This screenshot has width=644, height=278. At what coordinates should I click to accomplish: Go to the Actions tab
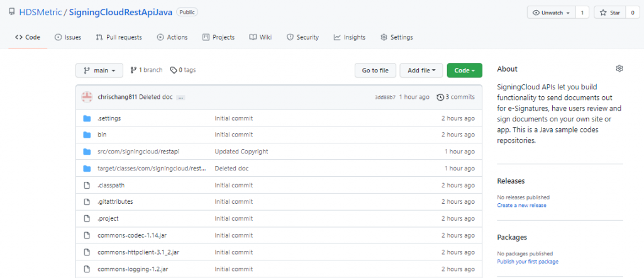tap(172, 37)
